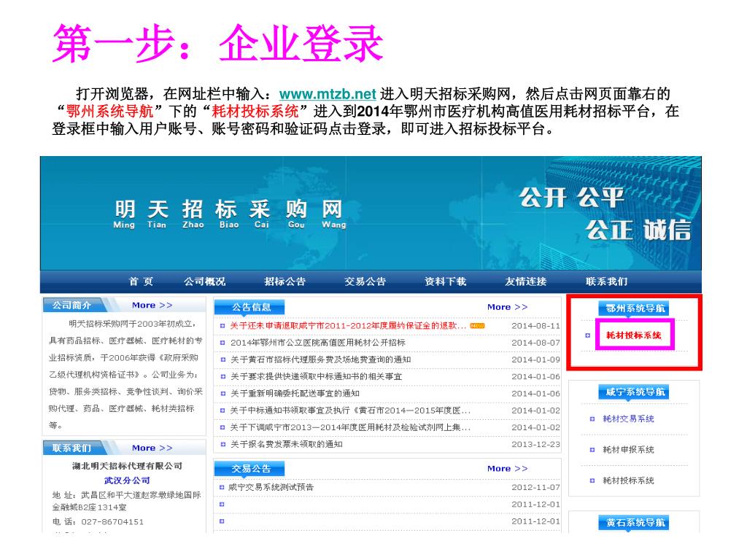Click the NEW badge on the first announcement

(x=477, y=325)
